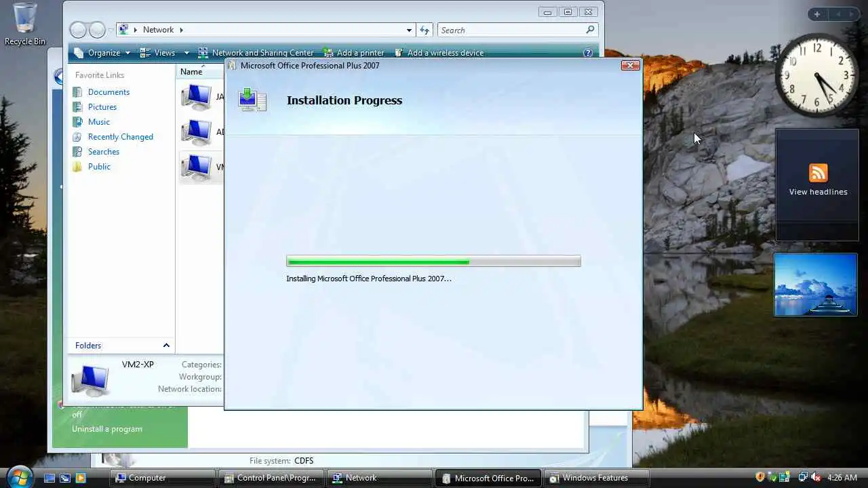Screen dimensions: 868x488
Task: Open the Recycle Bin desktop icon
Action: click(x=24, y=24)
